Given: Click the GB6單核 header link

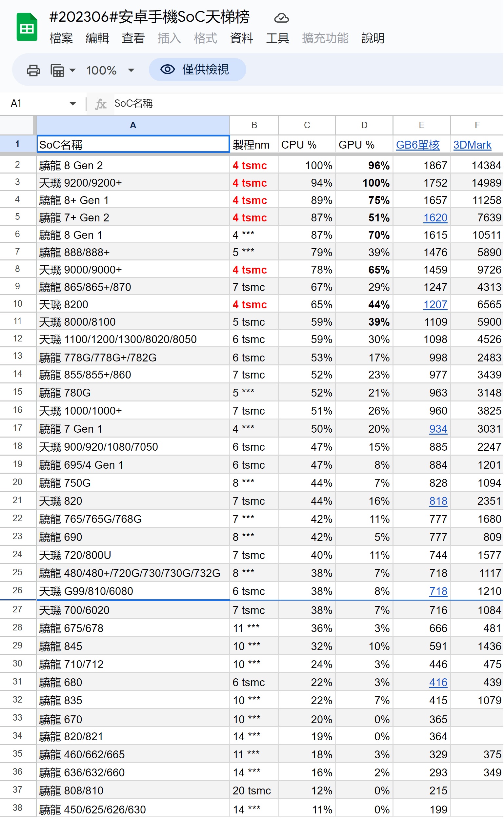Looking at the screenshot, I should [x=418, y=145].
